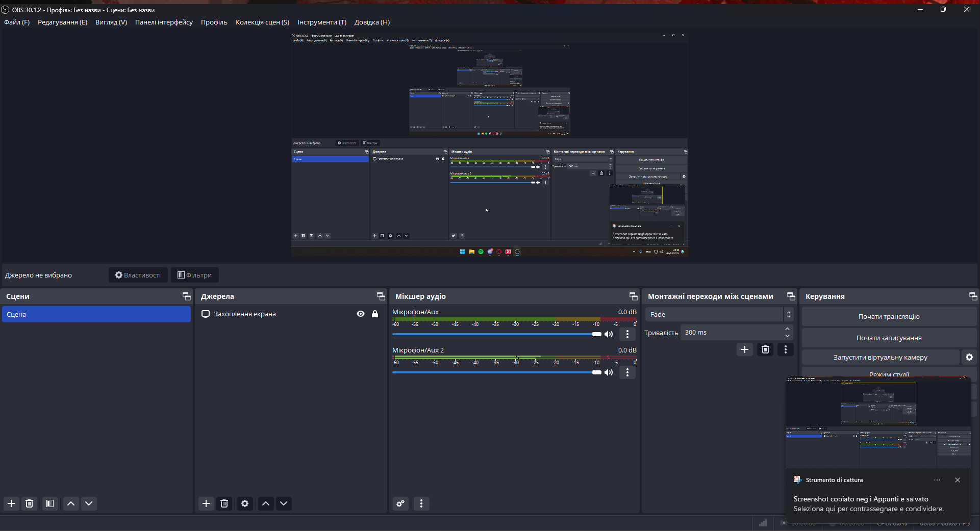Open the Fade transition dropdown

tap(719, 315)
